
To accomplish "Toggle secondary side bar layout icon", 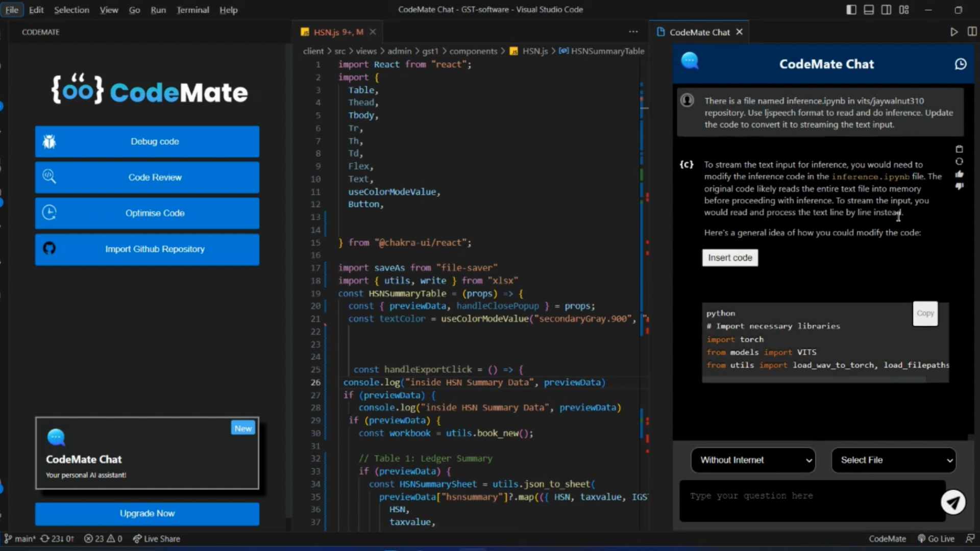I will tap(886, 10).
